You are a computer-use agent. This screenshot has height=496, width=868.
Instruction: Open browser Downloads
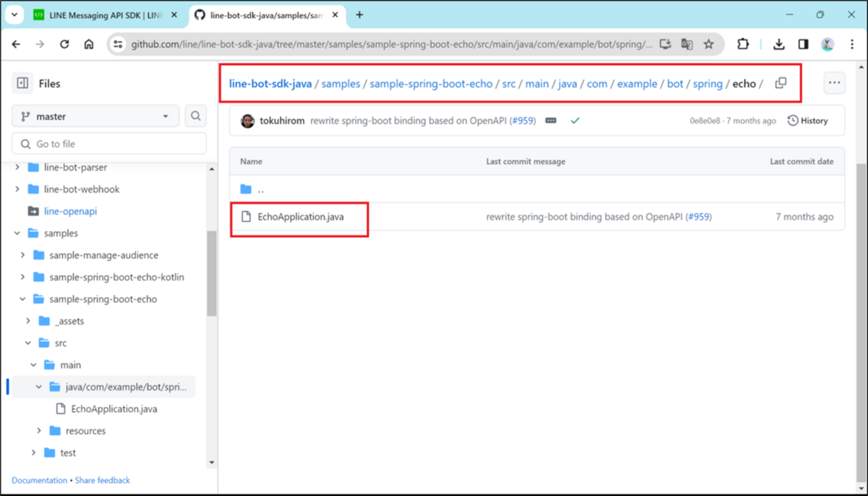click(779, 44)
